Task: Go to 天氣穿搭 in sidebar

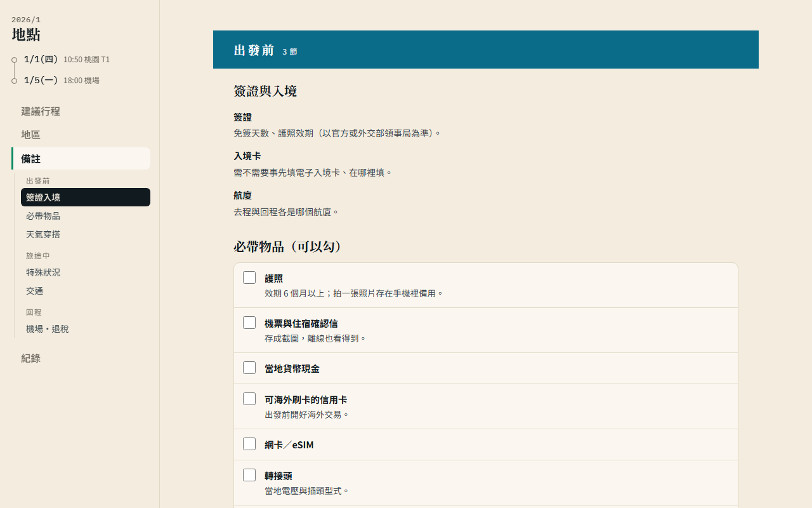Action: pos(86,234)
